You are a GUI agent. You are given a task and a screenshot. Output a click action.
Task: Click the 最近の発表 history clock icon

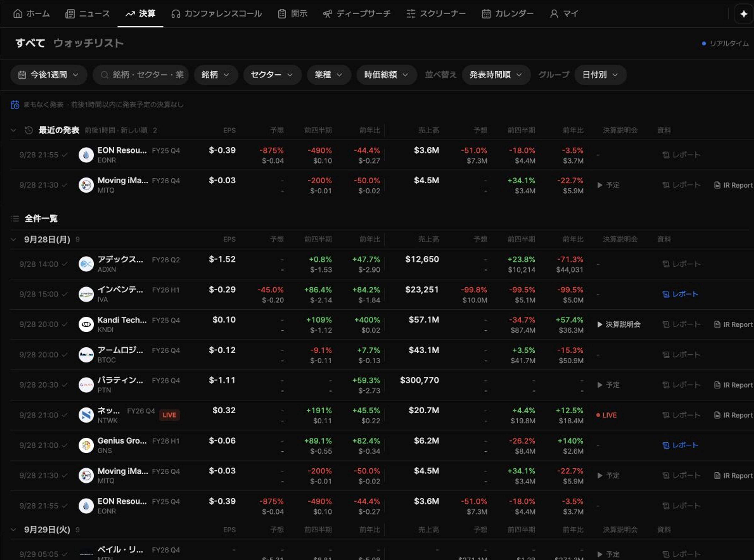(29, 130)
